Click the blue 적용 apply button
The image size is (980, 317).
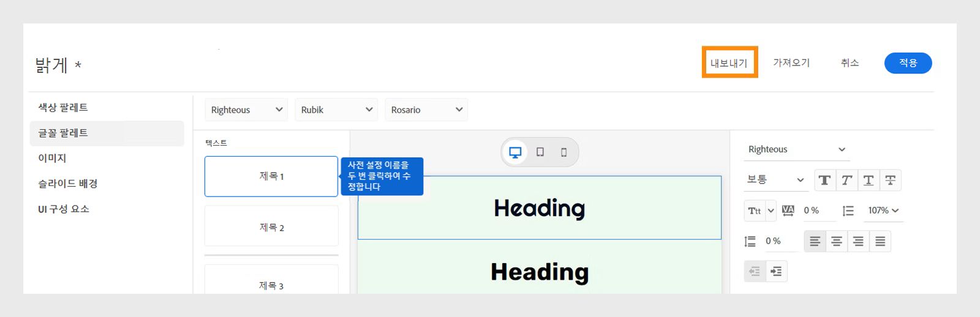[908, 63]
